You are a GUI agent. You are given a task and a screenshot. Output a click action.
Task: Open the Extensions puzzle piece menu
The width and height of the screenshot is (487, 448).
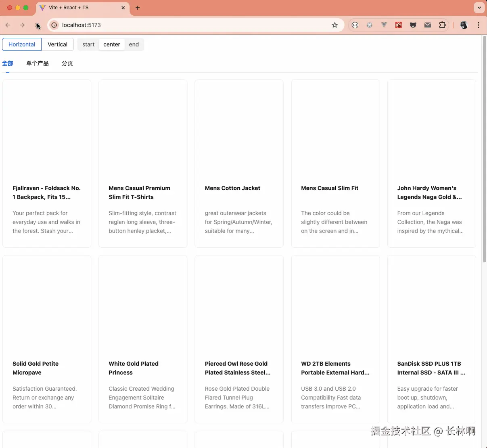(x=442, y=25)
